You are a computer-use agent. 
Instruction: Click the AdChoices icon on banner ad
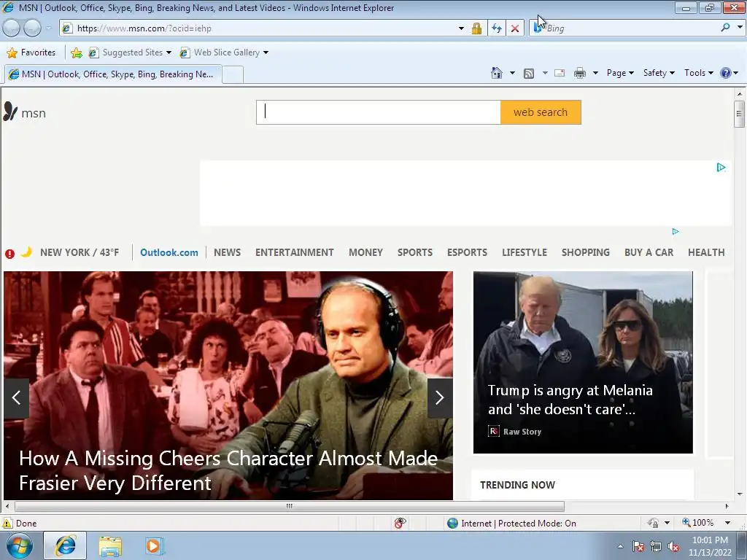[x=721, y=167]
